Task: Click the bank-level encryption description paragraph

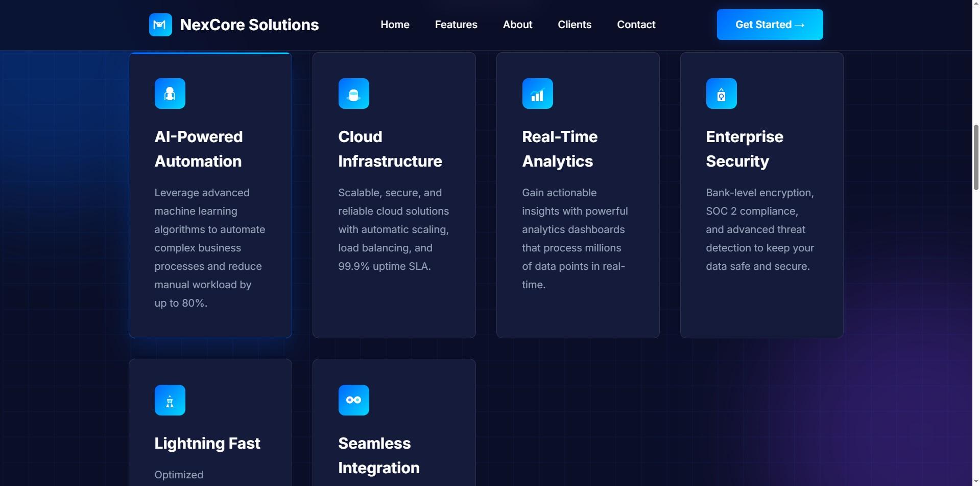Action: tap(760, 229)
